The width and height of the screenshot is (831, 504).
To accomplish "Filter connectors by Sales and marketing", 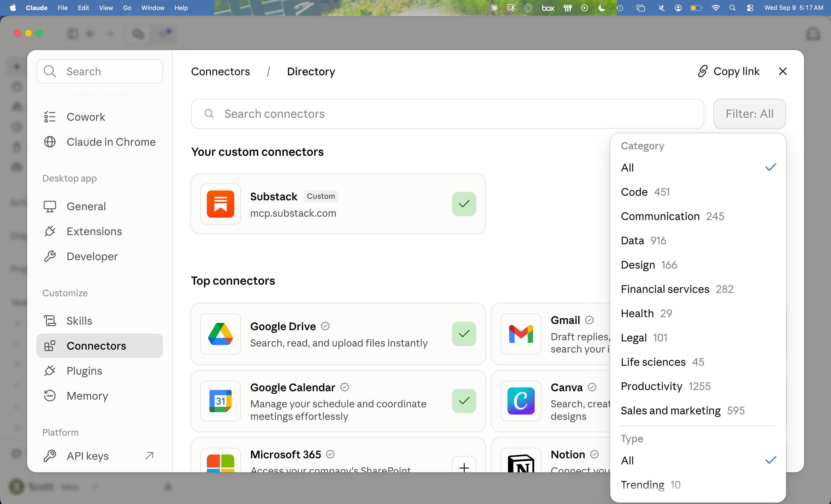I will tap(698, 410).
